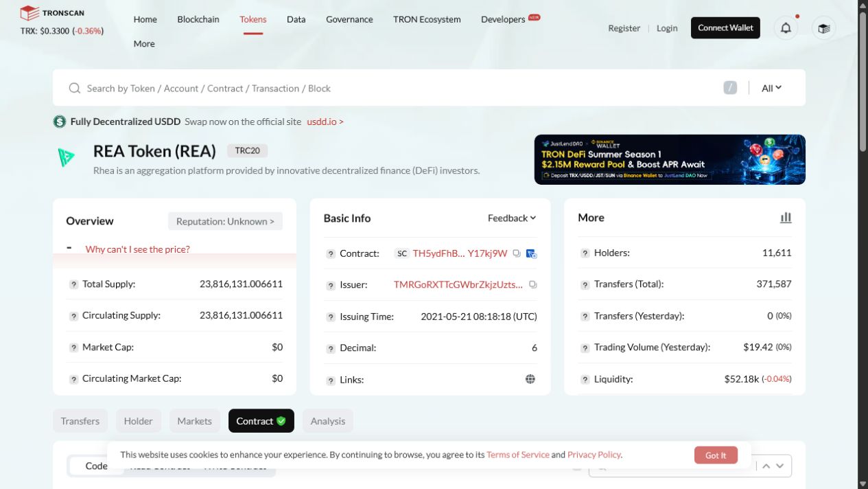Open the All search filter dropdown
Screen dimensions: 868x489
pos(772,88)
